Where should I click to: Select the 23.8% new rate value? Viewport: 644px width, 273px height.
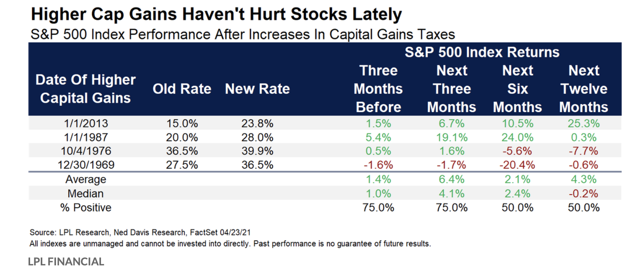tap(257, 124)
